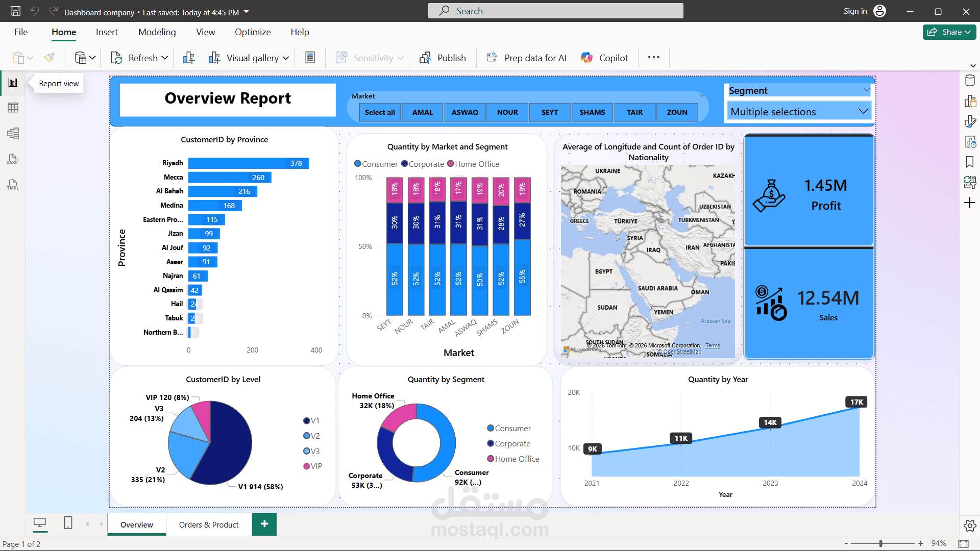980x551 pixels.
Task: Open the Terms link on the map
Action: pos(713,345)
